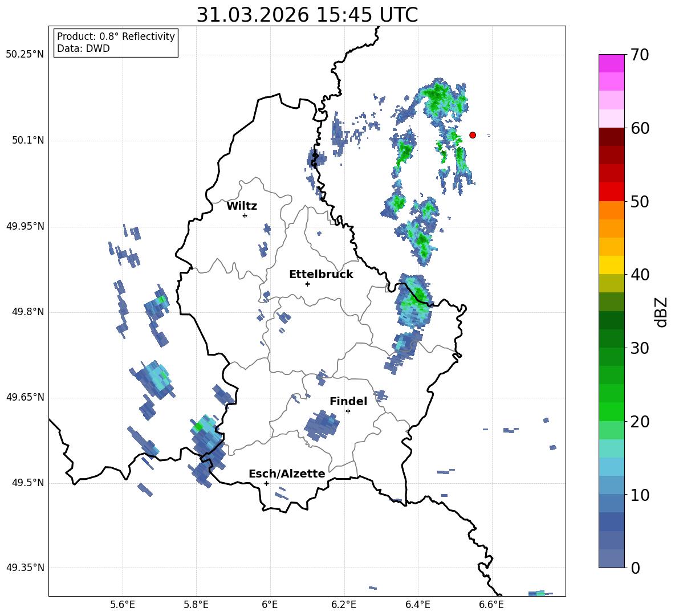Click the large green echo cluster top right
This screenshot has height=616, width=675.
pos(439,101)
